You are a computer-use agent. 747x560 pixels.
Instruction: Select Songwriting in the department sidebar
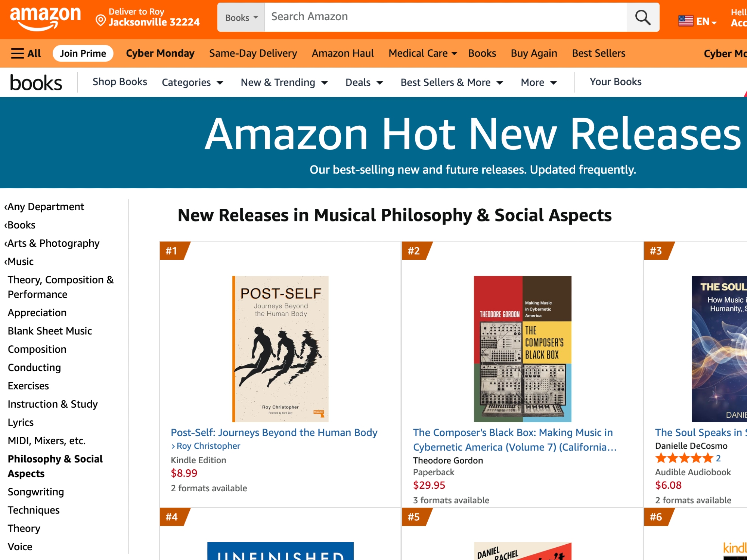(36, 492)
